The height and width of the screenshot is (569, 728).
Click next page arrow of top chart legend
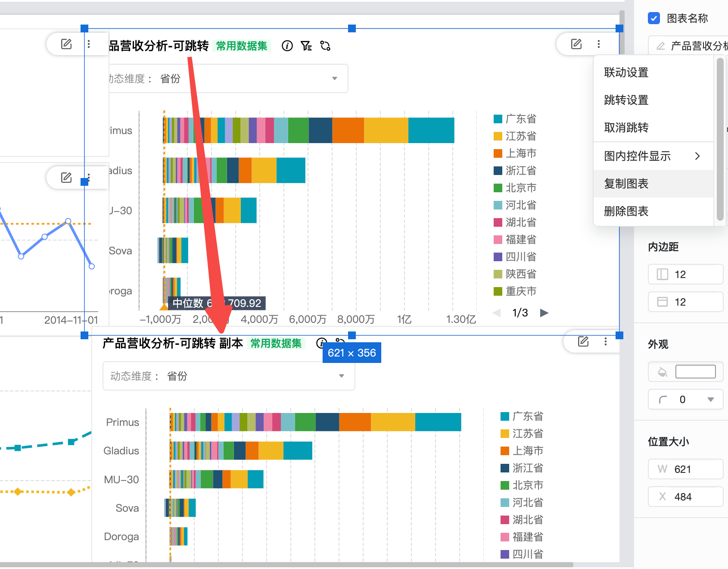pos(544,313)
